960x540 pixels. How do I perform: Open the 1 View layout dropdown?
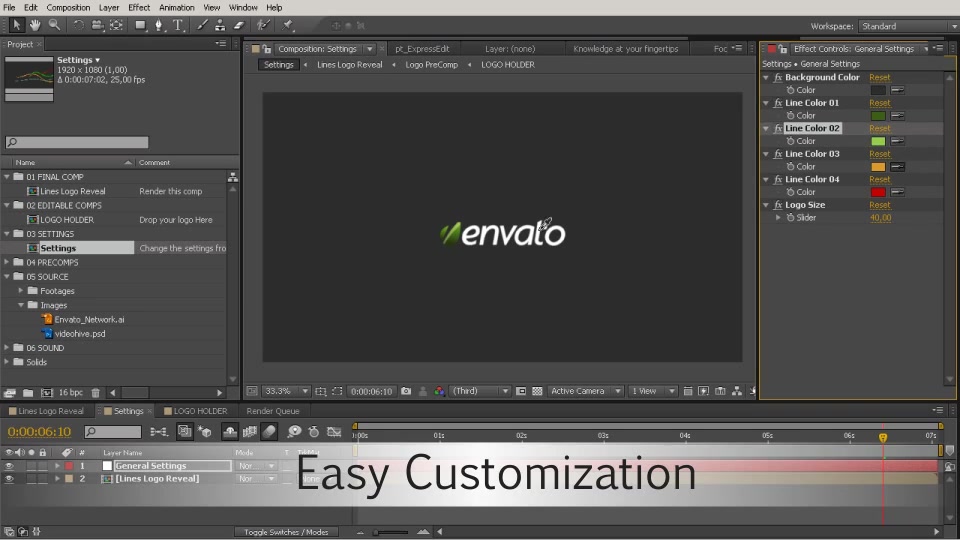[653, 391]
